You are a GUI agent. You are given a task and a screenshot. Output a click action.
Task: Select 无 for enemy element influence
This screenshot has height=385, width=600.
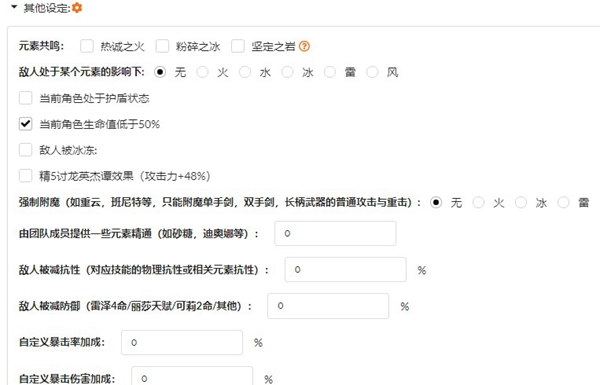(x=160, y=72)
